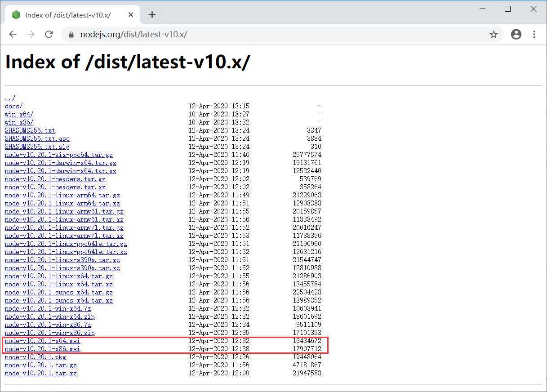Download node-v10.20.1.tar.xz source
Screen dimensions: 547x392
tap(41, 373)
